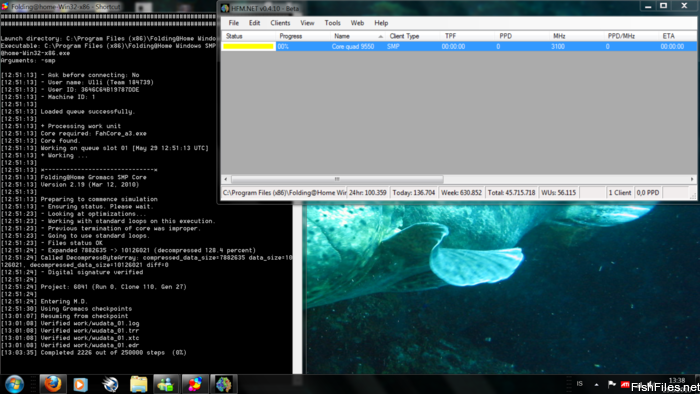Switch to Folding@Home colored-balls taskbar icon
This screenshot has width=700, height=394.
click(x=195, y=384)
